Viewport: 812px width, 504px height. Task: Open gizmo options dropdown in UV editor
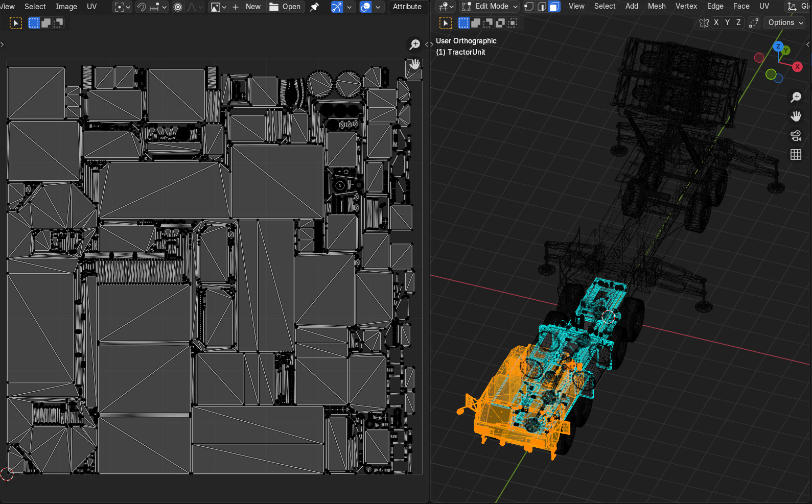click(x=350, y=7)
